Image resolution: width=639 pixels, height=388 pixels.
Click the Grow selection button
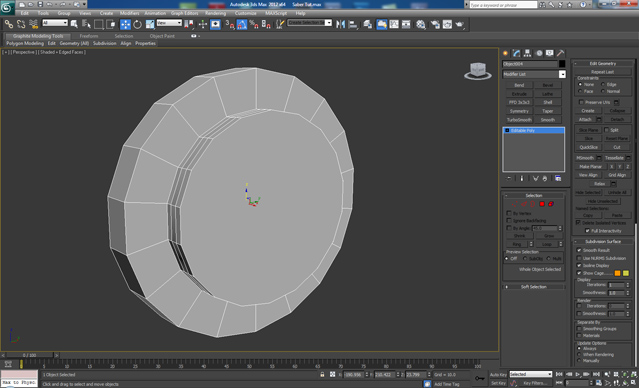(549, 236)
